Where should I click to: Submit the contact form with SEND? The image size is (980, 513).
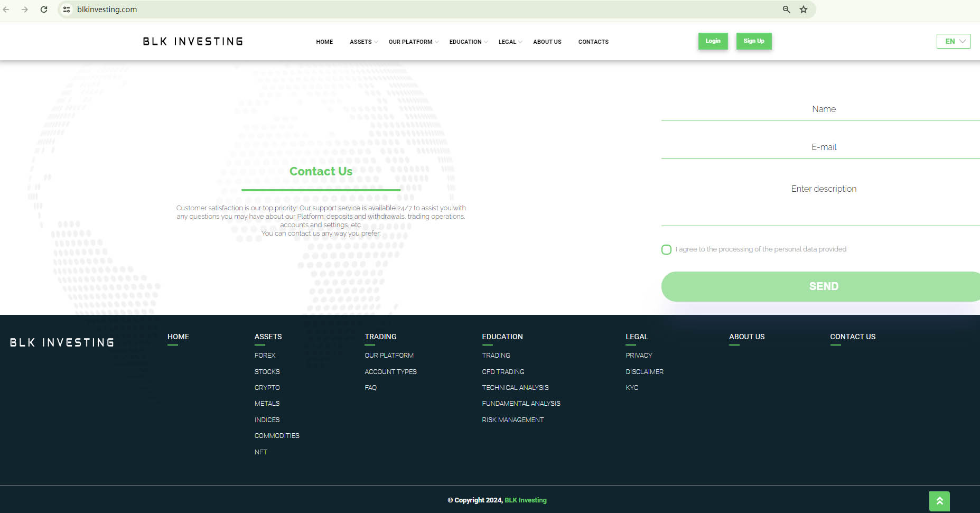click(820, 286)
